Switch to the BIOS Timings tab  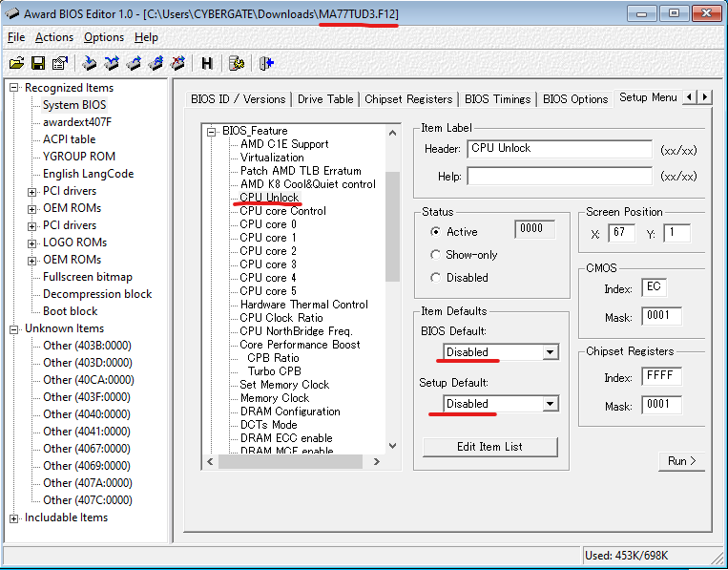click(497, 99)
